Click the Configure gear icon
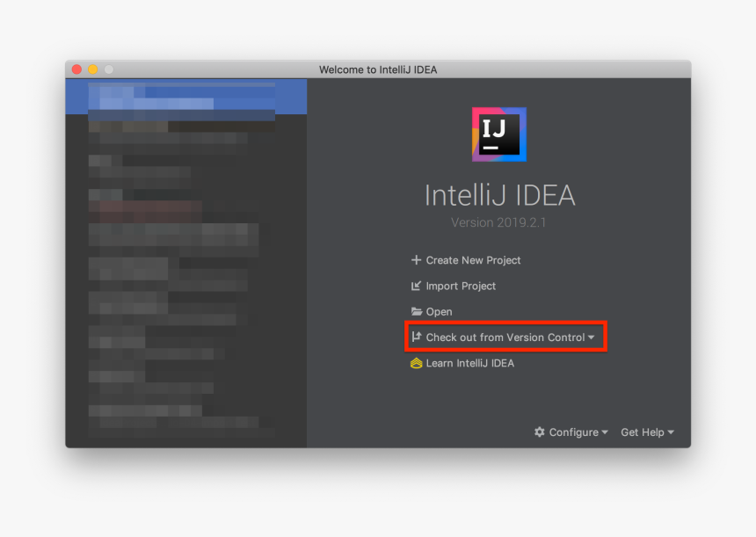This screenshot has height=537, width=756. click(x=540, y=432)
